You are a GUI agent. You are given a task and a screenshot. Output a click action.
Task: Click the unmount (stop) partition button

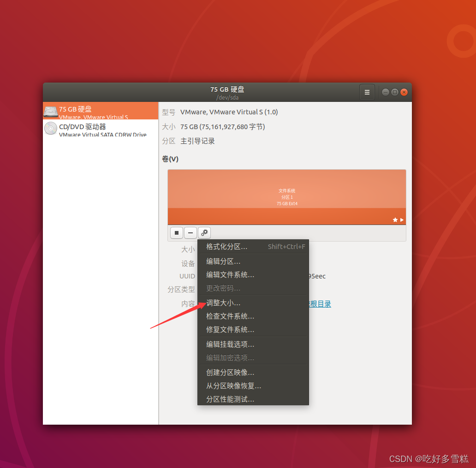pos(177,233)
